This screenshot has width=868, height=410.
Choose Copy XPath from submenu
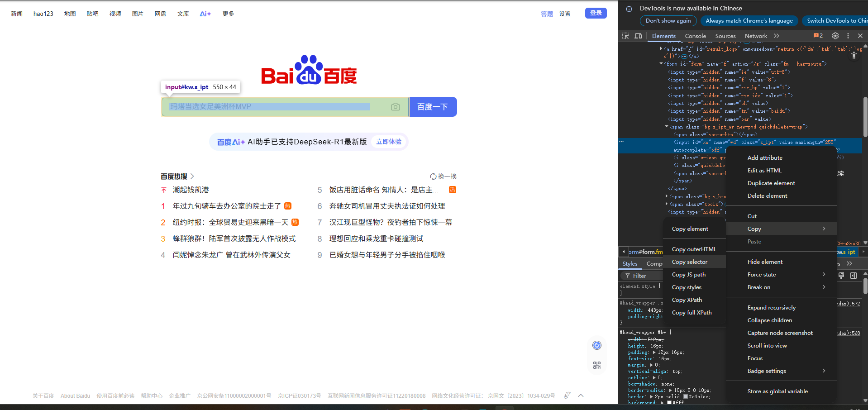(x=695, y=300)
